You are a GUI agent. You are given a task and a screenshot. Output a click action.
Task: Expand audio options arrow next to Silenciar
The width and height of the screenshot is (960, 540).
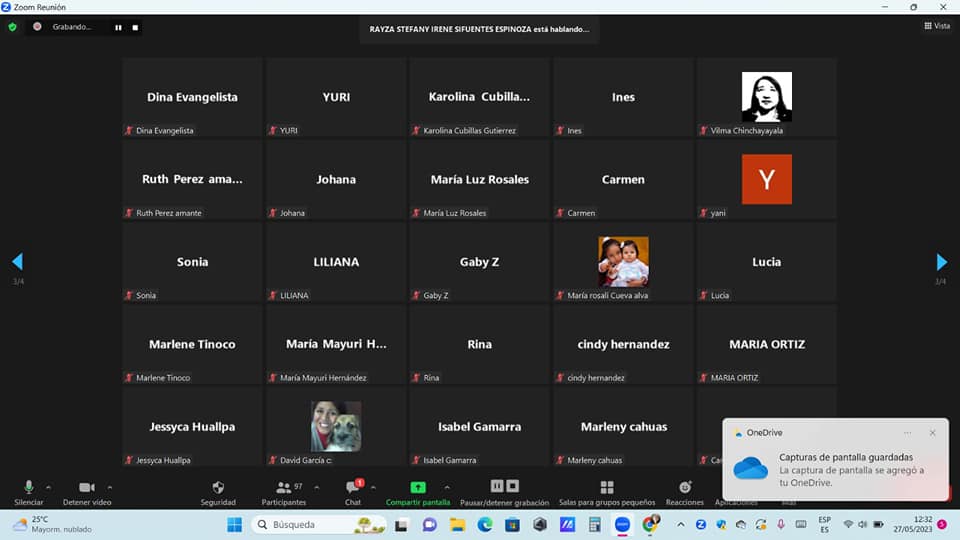coord(48,487)
